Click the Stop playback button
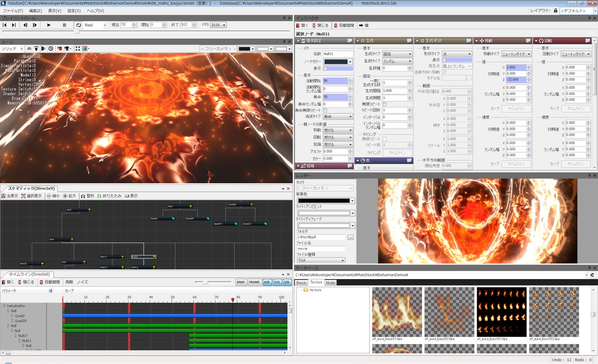The width and height of the screenshot is (598, 364). (x=64, y=25)
